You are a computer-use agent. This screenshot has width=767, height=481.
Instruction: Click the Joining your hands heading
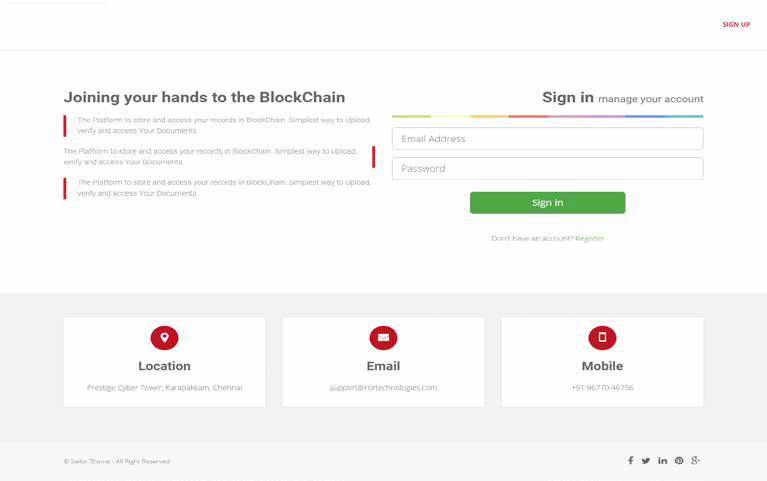(x=204, y=97)
